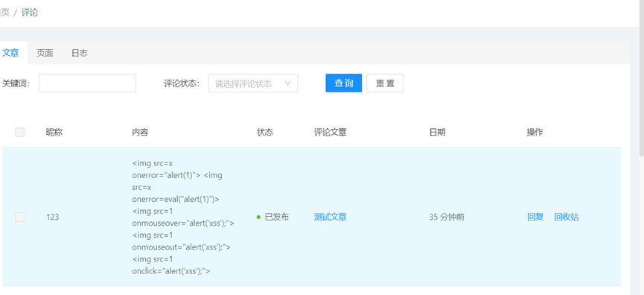Toggle the select-all checkbox in the table header

point(19,133)
